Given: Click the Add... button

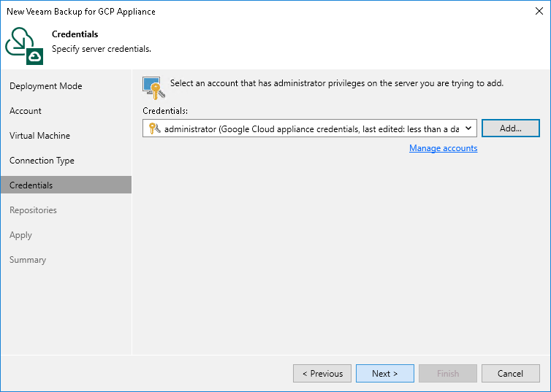Looking at the screenshot, I should tap(511, 128).
